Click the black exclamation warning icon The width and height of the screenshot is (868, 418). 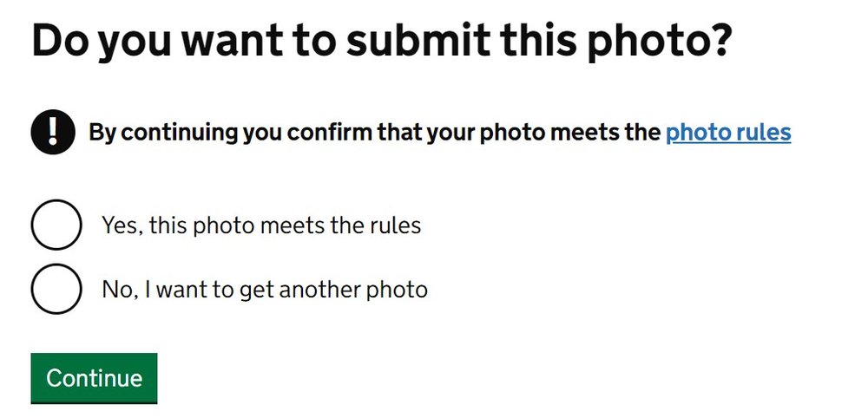(x=53, y=133)
